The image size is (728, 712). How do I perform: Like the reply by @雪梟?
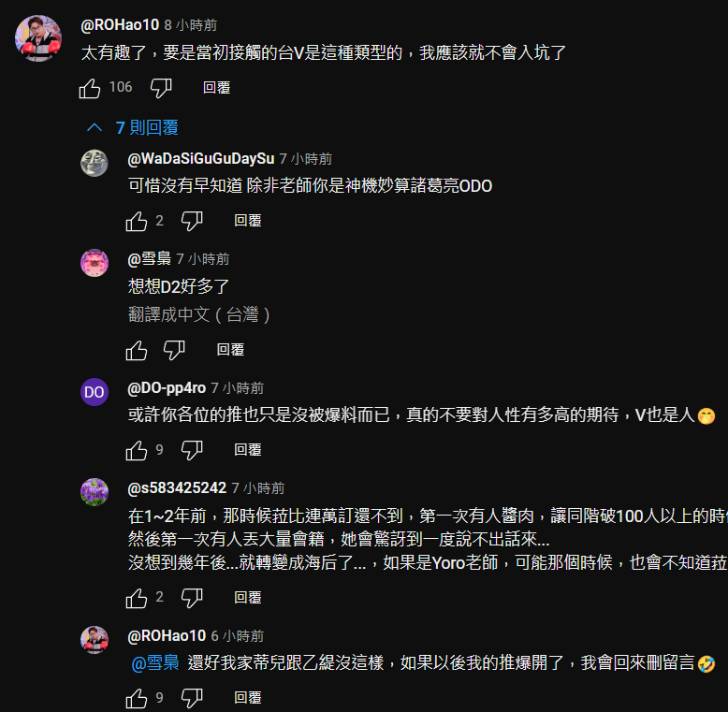coord(137,350)
